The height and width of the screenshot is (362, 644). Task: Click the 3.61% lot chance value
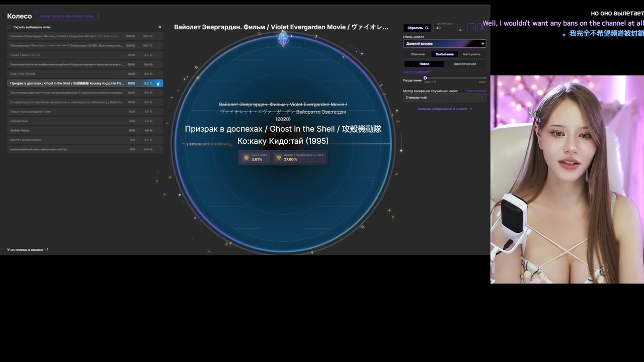[257, 159]
